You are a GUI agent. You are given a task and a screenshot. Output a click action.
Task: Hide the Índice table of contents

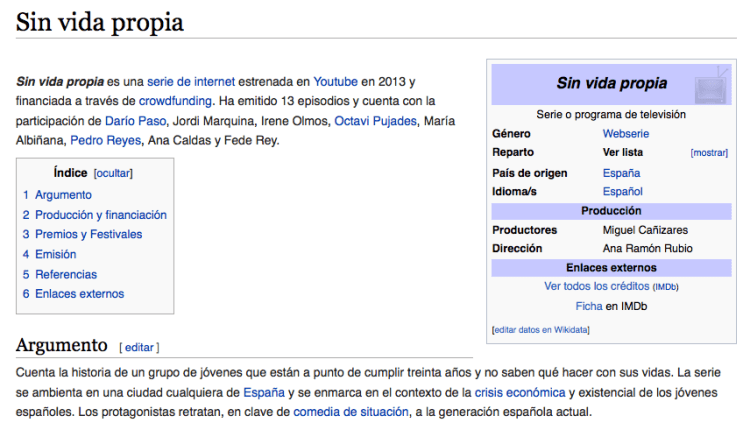click(113, 173)
